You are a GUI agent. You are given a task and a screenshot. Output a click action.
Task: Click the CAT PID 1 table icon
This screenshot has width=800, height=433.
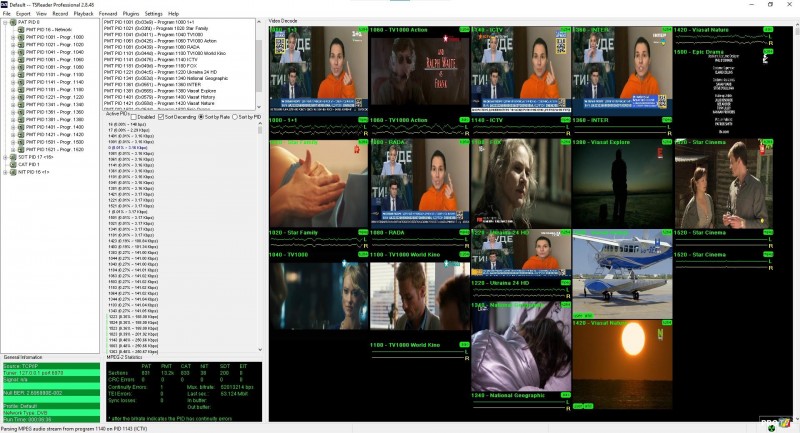pos(13,164)
